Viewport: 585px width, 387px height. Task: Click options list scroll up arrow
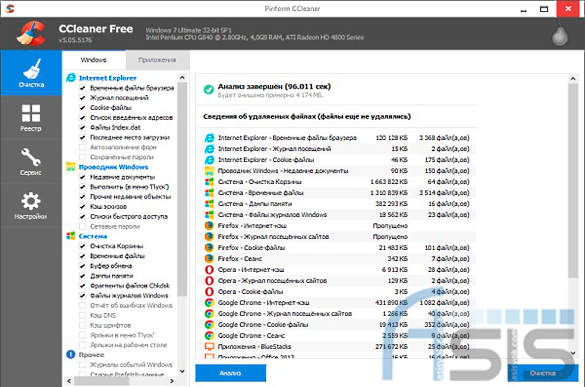182,78
